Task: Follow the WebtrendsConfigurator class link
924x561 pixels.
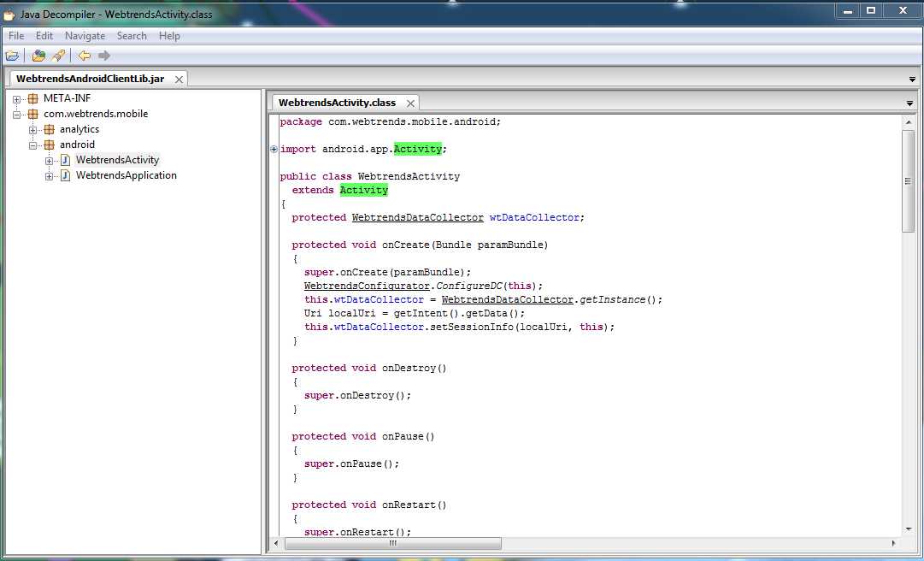Action: point(368,286)
